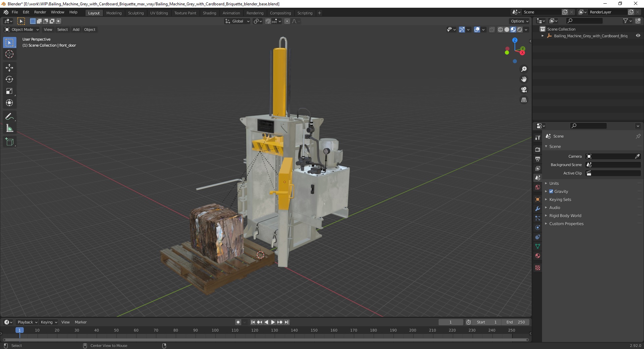Screen dimensions: 644x349
Task: Expand the Custom Properties panel
Action: tap(566, 223)
